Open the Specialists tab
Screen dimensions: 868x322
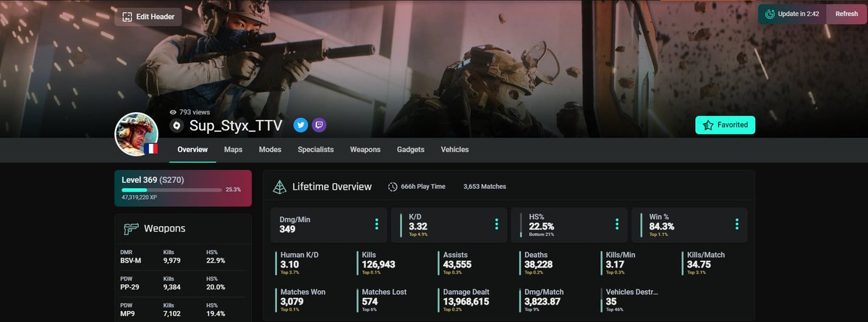tap(315, 150)
